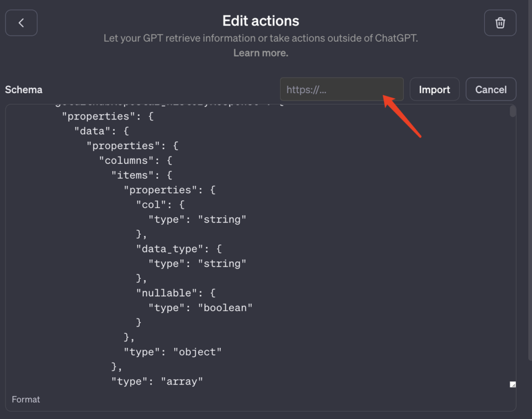The height and width of the screenshot is (419, 532).
Task: Cancel the schema URL import
Action: [490, 89]
